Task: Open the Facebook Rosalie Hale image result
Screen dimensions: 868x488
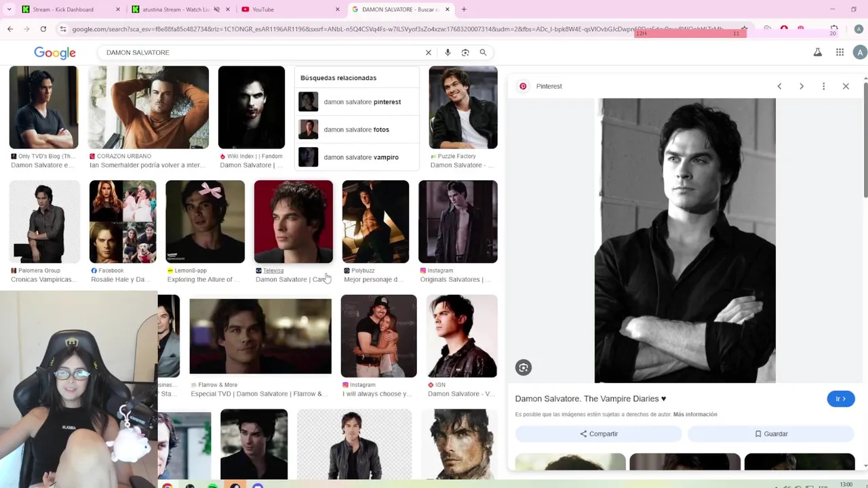Action: 123,222
